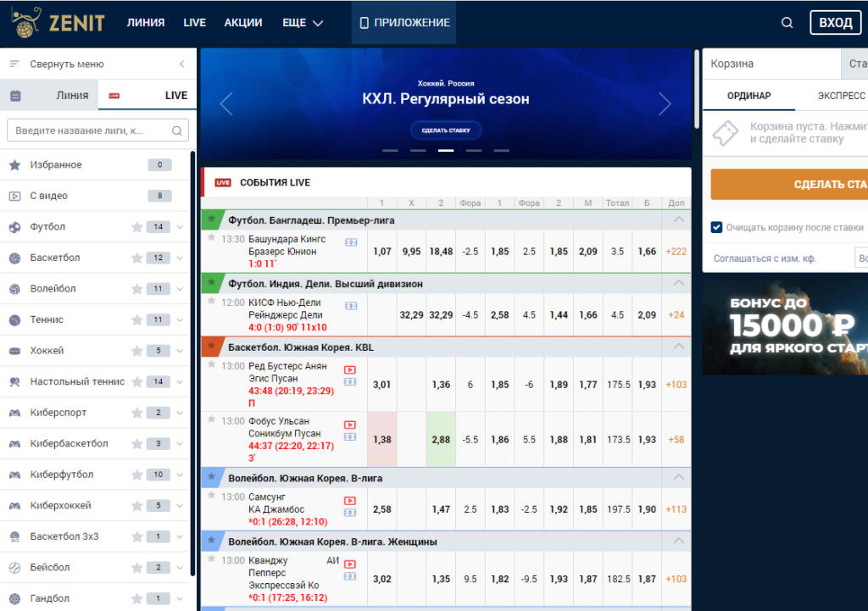Collapse menu via Свернуть меню

pyautogui.click(x=98, y=64)
